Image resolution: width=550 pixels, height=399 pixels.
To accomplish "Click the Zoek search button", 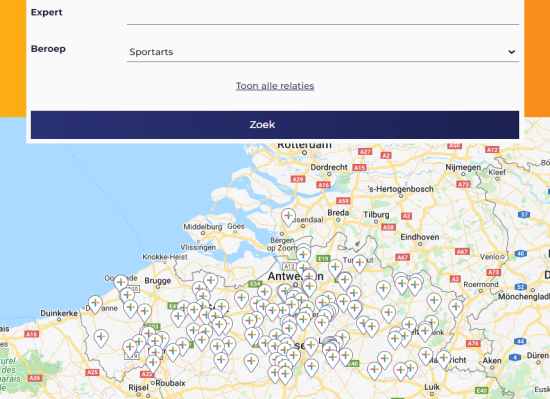I will coord(275,125).
